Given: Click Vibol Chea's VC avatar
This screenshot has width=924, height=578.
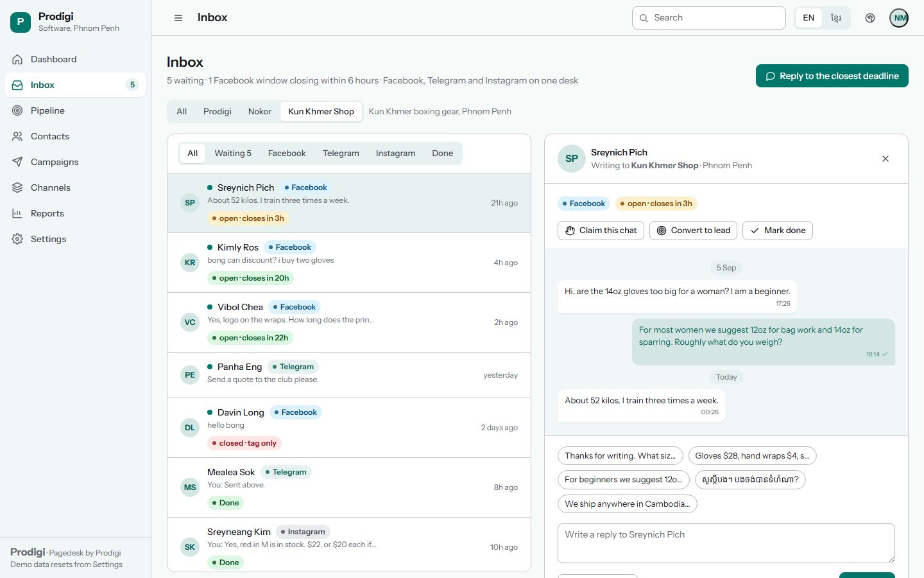Looking at the screenshot, I should click(190, 322).
